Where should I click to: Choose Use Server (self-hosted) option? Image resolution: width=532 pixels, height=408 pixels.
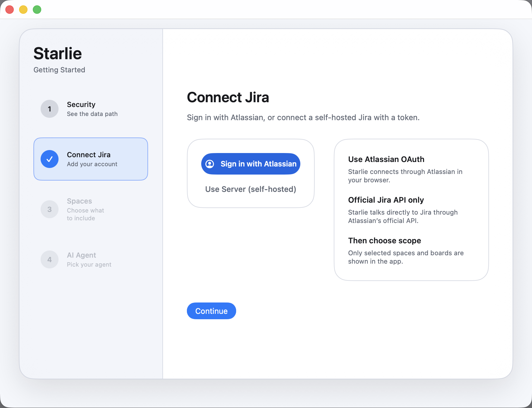click(x=250, y=189)
